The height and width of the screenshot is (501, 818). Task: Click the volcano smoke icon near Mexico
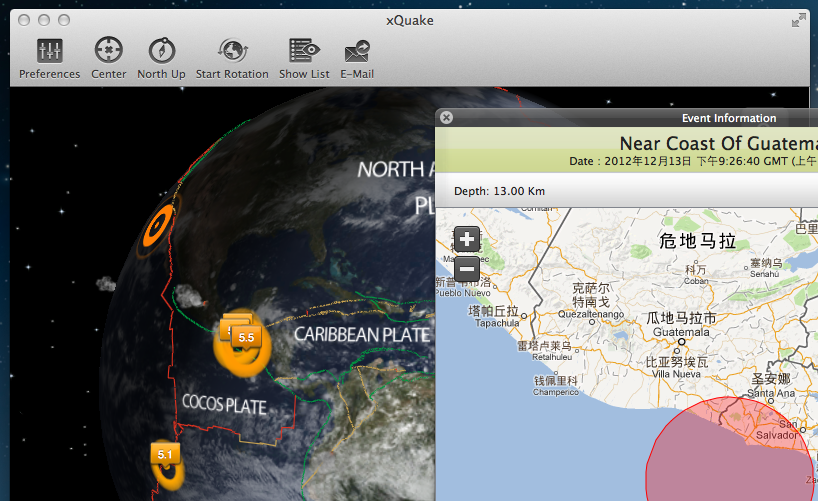pos(190,296)
